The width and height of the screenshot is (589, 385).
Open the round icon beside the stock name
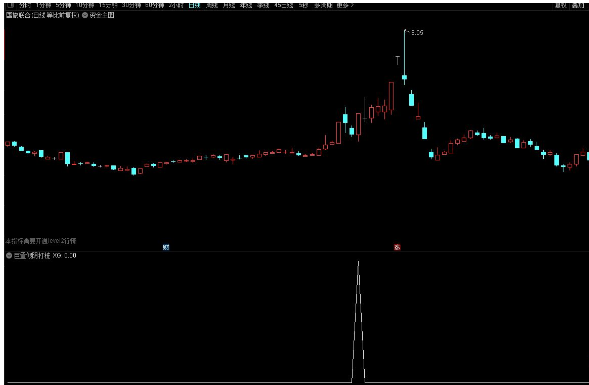coord(85,15)
